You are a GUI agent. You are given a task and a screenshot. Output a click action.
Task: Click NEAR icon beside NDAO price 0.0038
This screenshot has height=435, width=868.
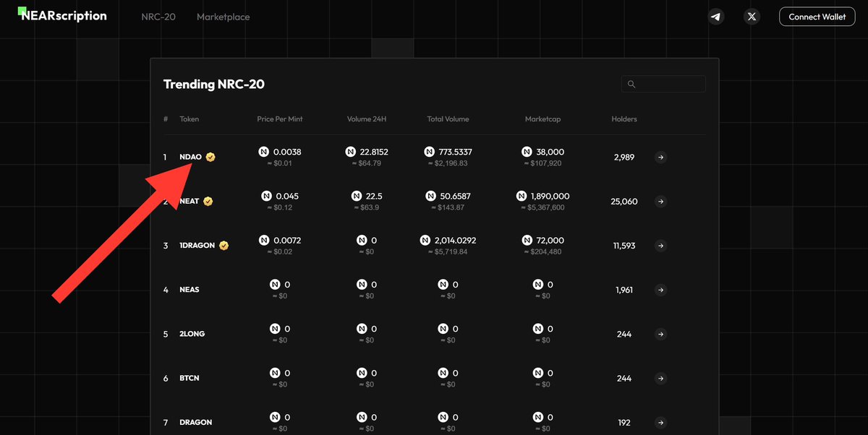pyautogui.click(x=264, y=152)
